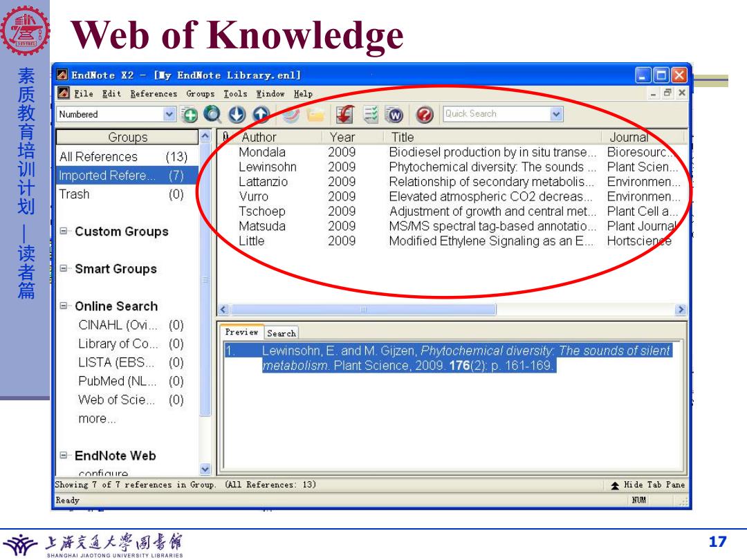
Task: Collapse the Online Search section
Action: (x=64, y=306)
